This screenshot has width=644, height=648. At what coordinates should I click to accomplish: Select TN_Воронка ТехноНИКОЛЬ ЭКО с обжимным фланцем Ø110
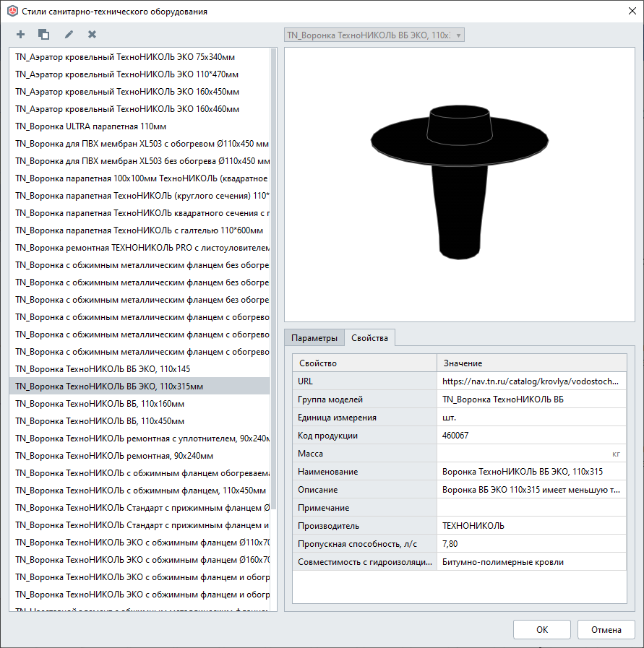click(139, 543)
